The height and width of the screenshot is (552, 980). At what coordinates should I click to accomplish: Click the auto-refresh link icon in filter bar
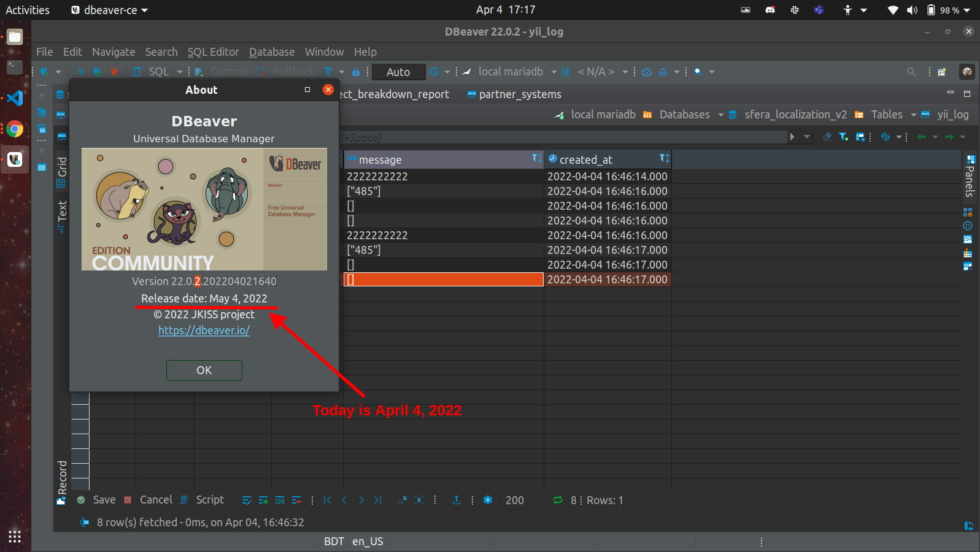coord(885,137)
